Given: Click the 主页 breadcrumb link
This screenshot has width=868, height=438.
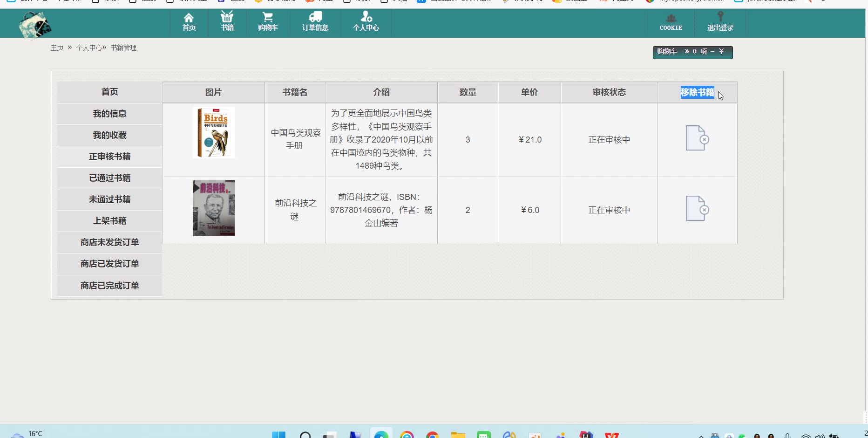Looking at the screenshot, I should (x=57, y=48).
